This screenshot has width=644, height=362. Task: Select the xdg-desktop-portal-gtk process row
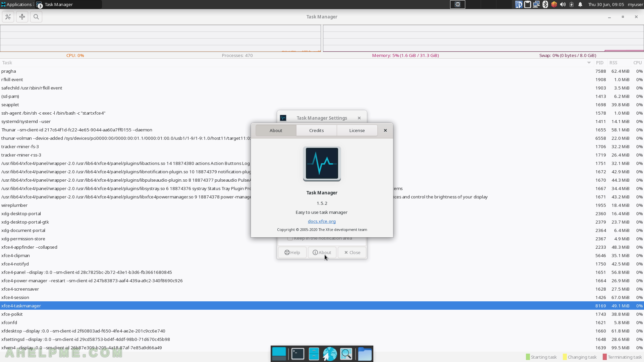322,222
